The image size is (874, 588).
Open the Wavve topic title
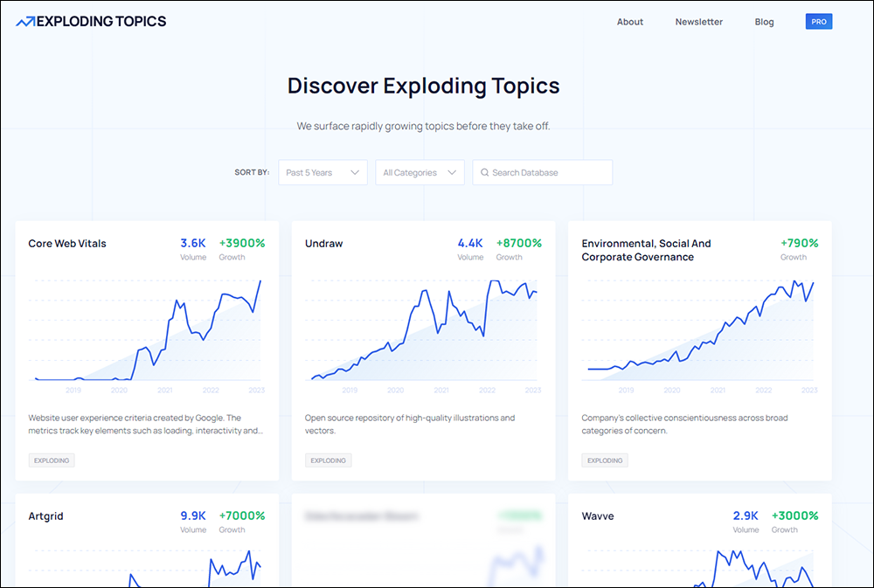(598, 516)
